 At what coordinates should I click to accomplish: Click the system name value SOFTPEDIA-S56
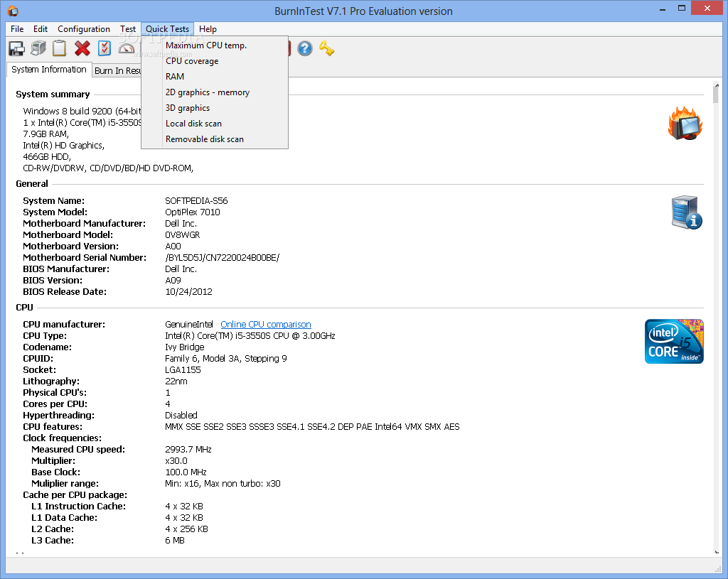[x=196, y=201]
